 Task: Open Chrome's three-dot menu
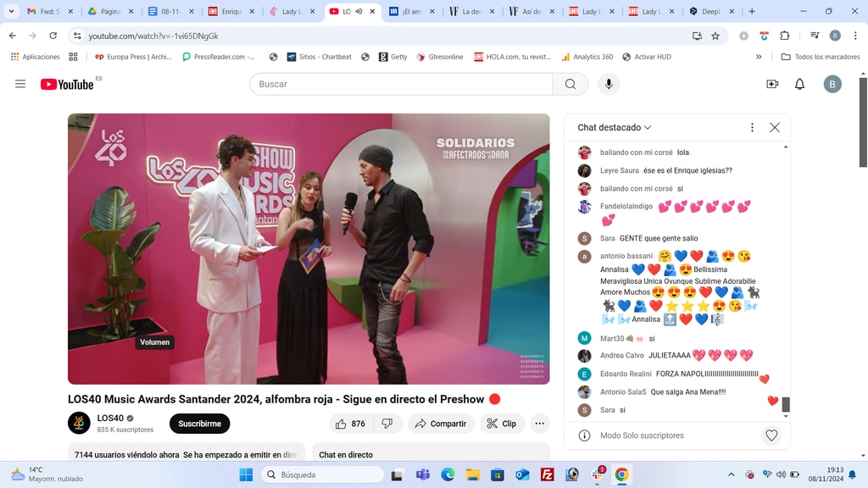tap(855, 36)
